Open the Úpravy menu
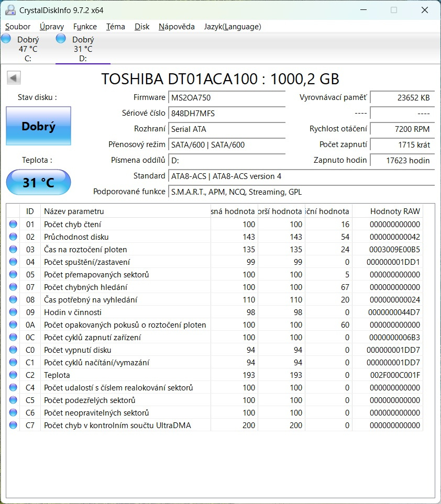The width and height of the screenshot is (441, 504). click(x=52, y=26)
